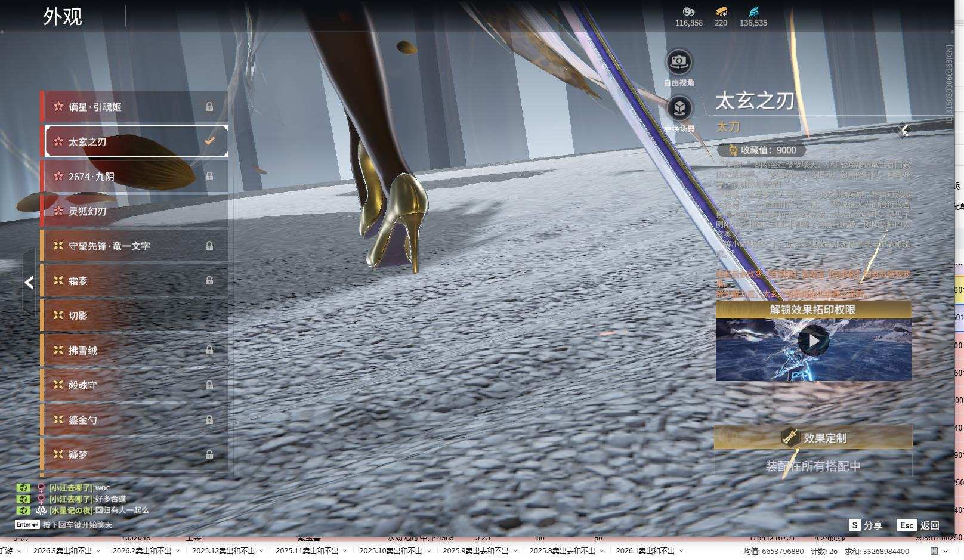The image size is (964, 560).
Task: Click the diamond weapon icon beside 太刀
Action: click(x=904, y=130)
